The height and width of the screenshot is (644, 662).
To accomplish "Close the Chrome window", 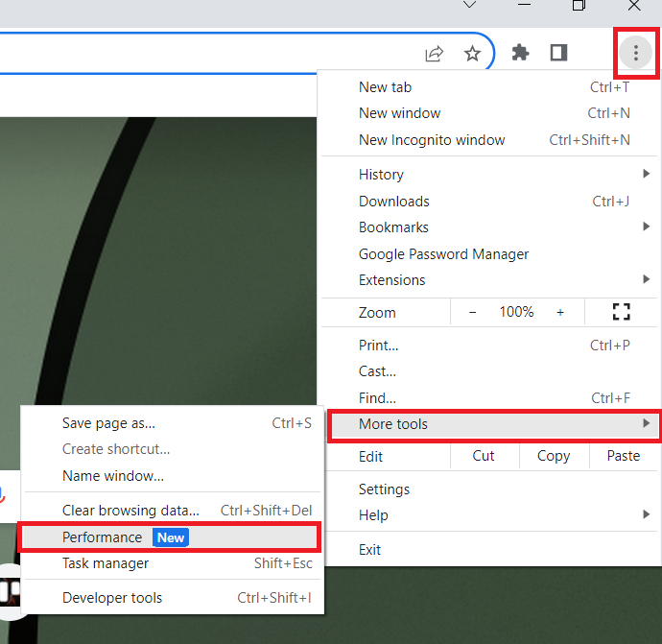I will [634, 5].
